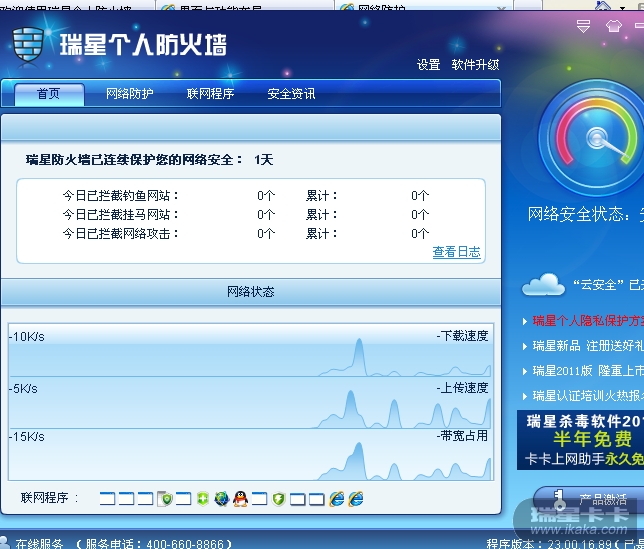Click the "云安全" status text
This screenshot has height=549, width=644.
coord(608,285)
